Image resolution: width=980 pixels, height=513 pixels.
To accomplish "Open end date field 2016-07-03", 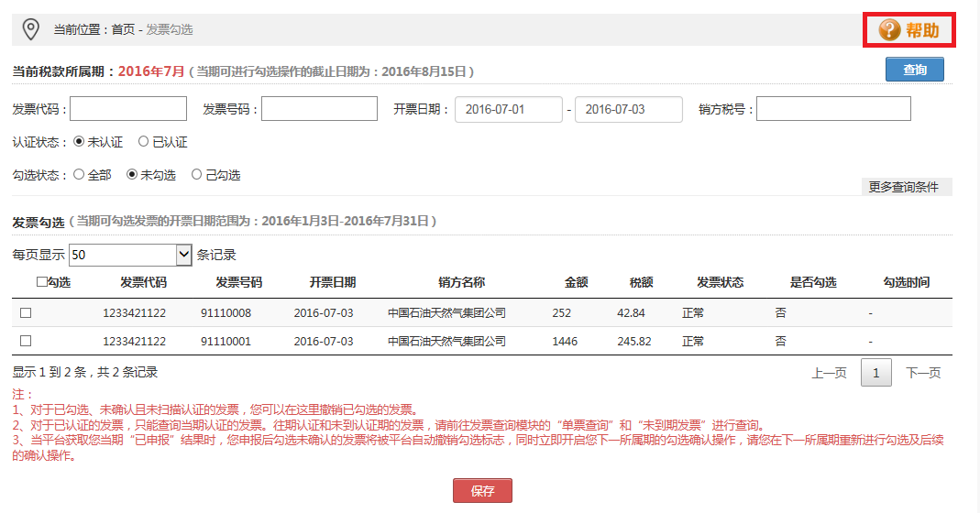I will [x=629, y=109].
